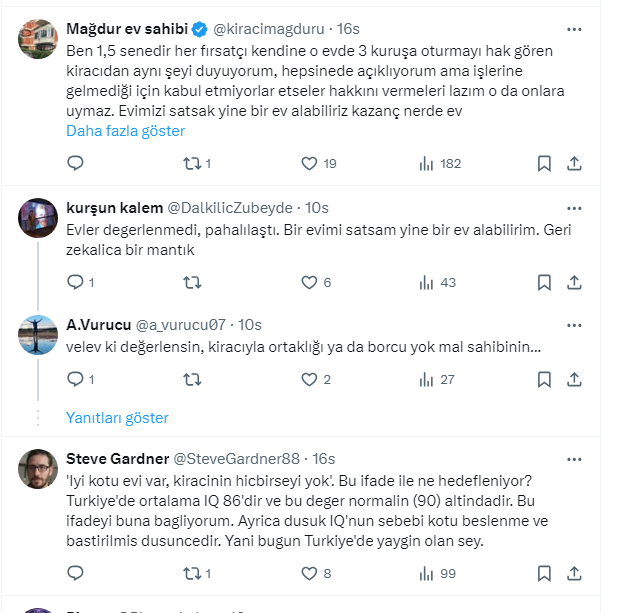The width and height of the screenshot is (624, 613).
Task: View stats on Steve Gardner's tweet
Action: [x=425, y=573]
